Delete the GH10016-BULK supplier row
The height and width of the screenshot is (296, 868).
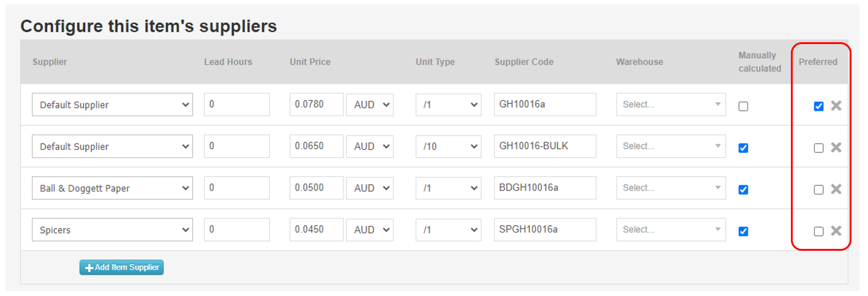coord(836,147)
